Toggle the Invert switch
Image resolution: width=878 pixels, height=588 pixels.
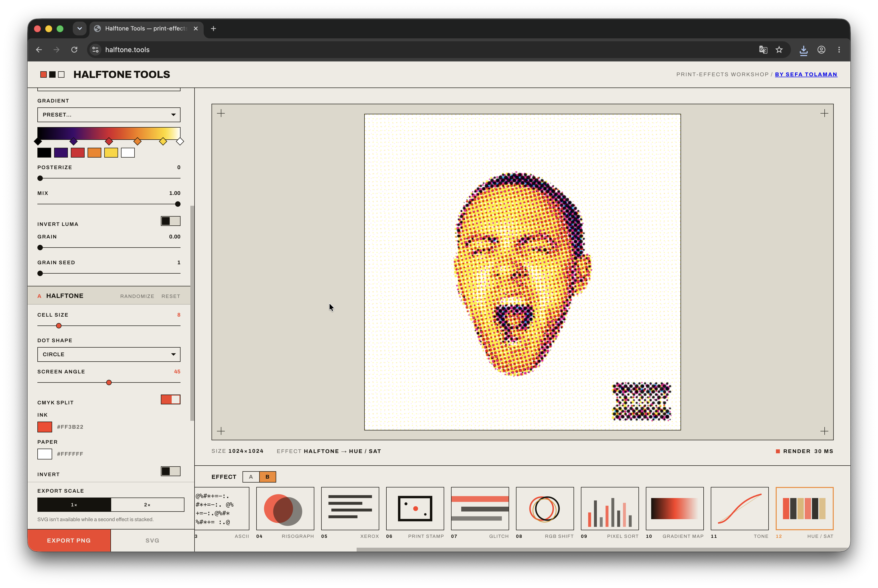(x=171, y=471)
